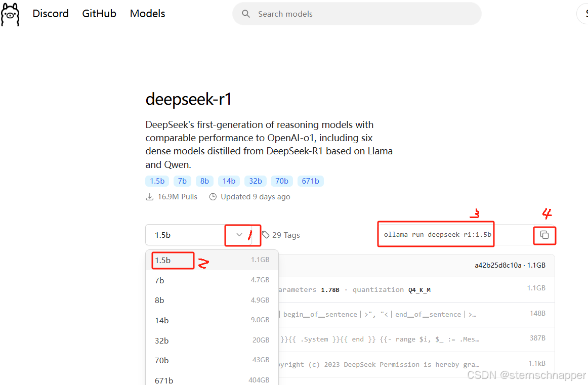Screen dimensions: 588x385
Task: Copy the ollama run command
Action: coord(544,235)
